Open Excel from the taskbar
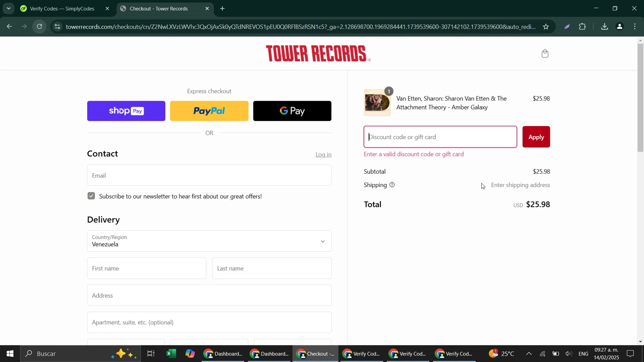 pos(171,354)
